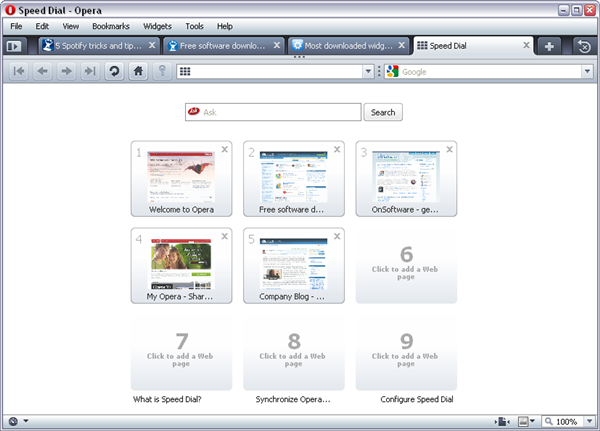Open the closed tabs trash icon

tap(584, 46)
